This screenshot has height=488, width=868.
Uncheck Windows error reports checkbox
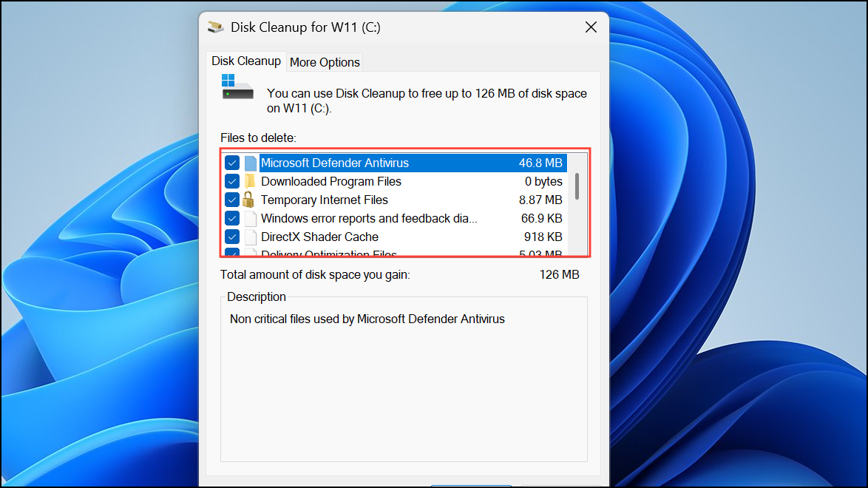tap(232, 218)
